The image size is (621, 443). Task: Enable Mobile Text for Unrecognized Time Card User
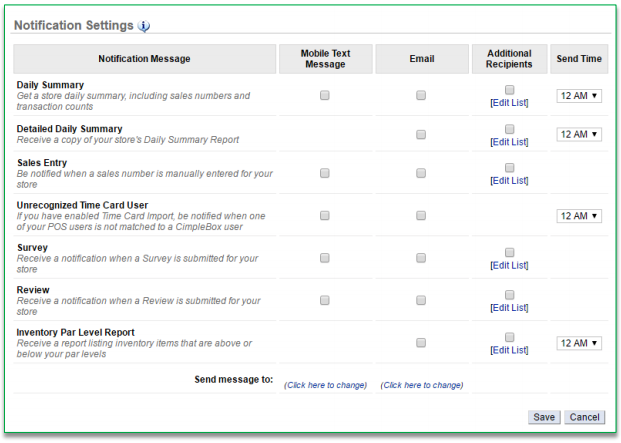pos(324,215)
